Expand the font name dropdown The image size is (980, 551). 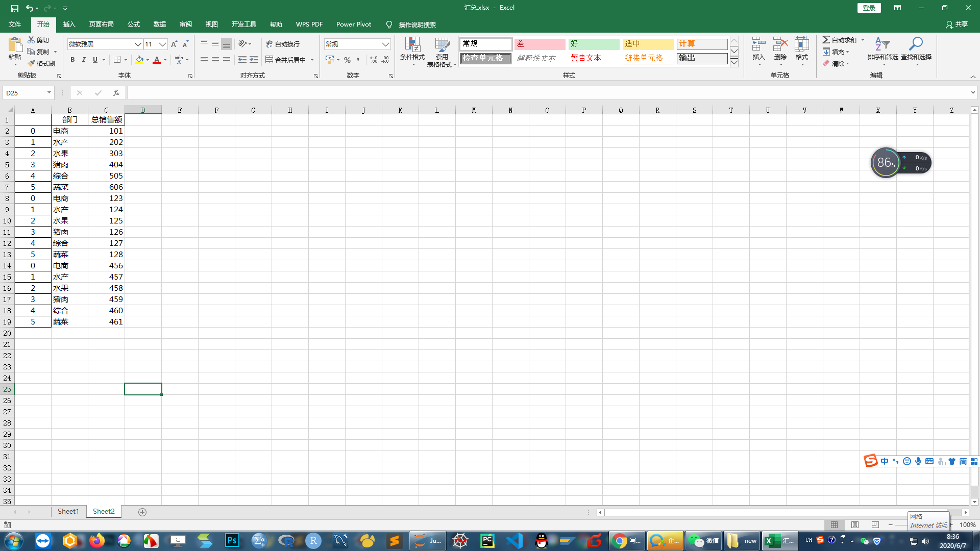click(x=137, y=44)
